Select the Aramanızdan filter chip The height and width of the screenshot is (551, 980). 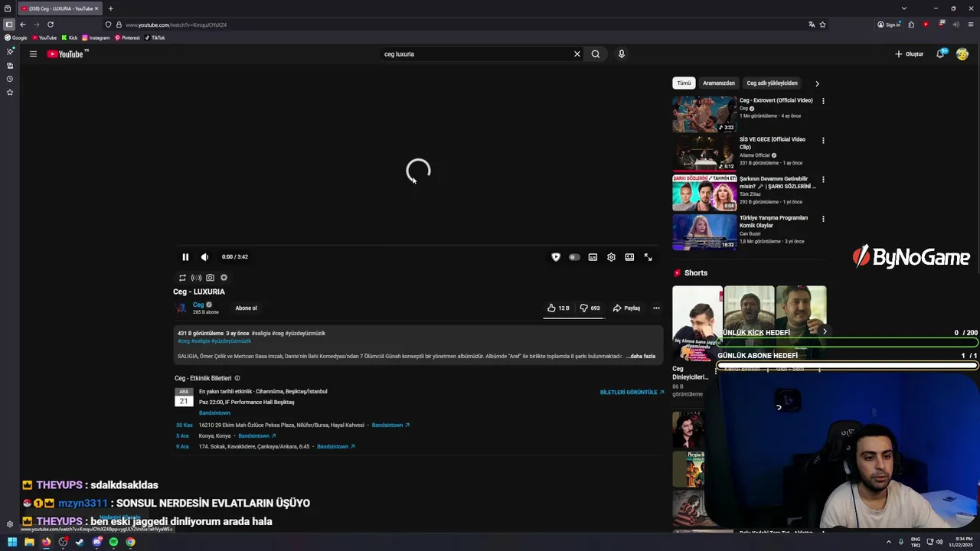719,83
